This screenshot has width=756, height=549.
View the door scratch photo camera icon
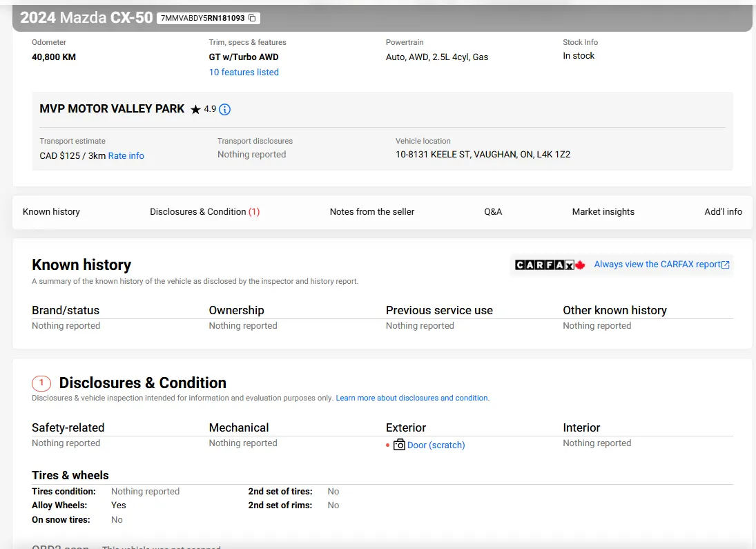point(399,445)
